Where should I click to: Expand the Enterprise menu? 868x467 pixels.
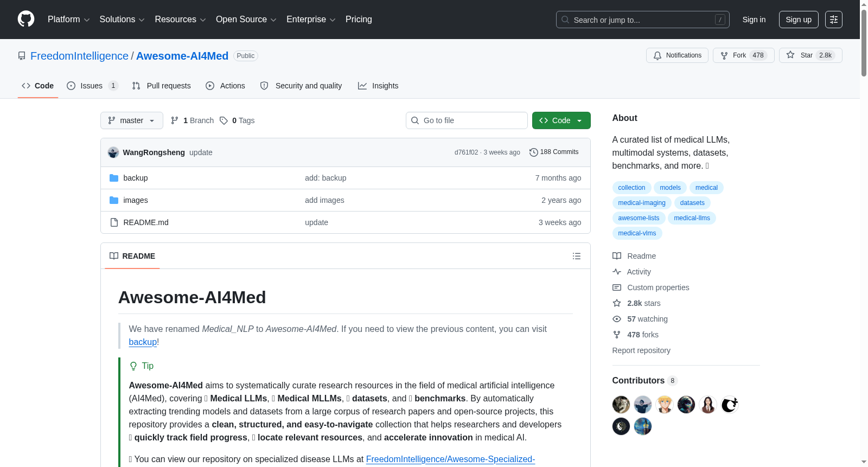tap(311, 20)
